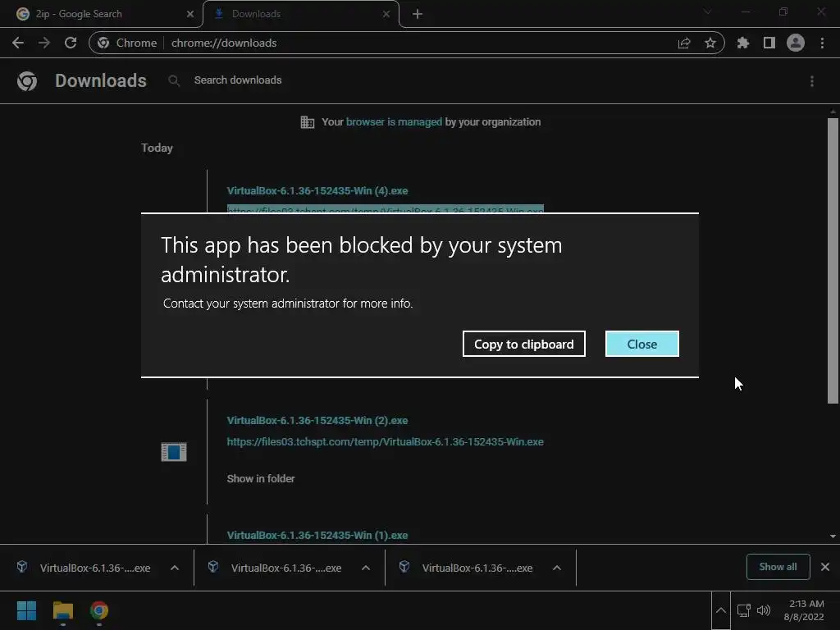Image resolution: width=840 pixels, height=630 pixels.
Task: Click the share page icon in address bar
Action: [x=684, y=43]
